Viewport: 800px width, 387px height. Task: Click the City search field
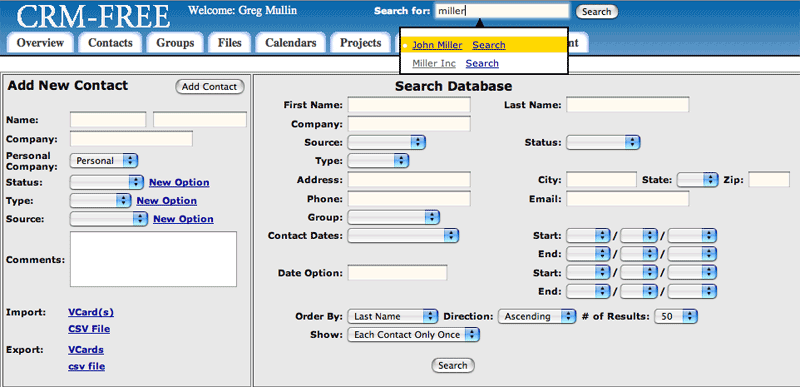click(x=602, y=179)
